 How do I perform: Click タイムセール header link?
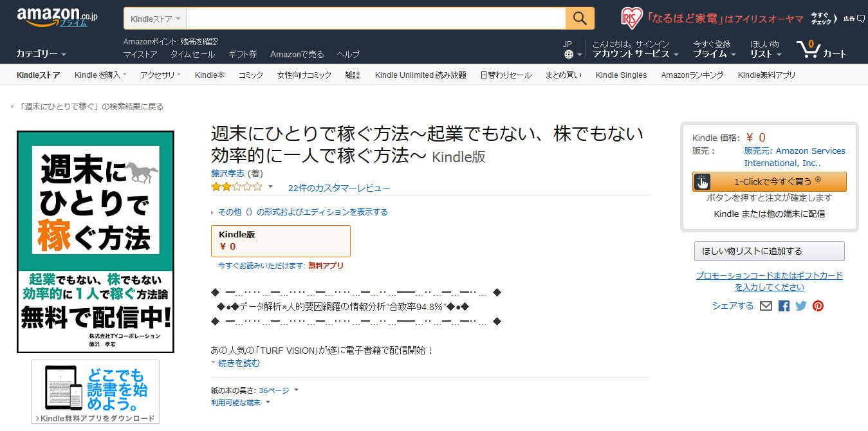click(192, 54)
